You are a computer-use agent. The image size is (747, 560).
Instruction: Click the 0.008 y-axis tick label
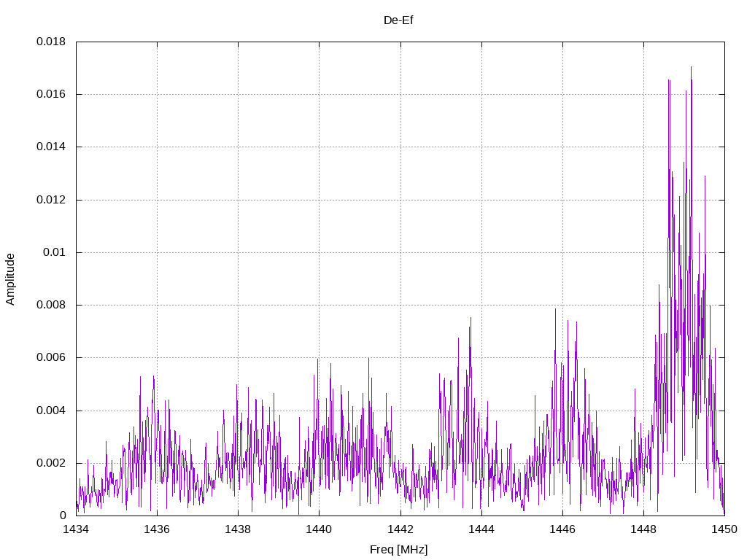pos(51,306)
